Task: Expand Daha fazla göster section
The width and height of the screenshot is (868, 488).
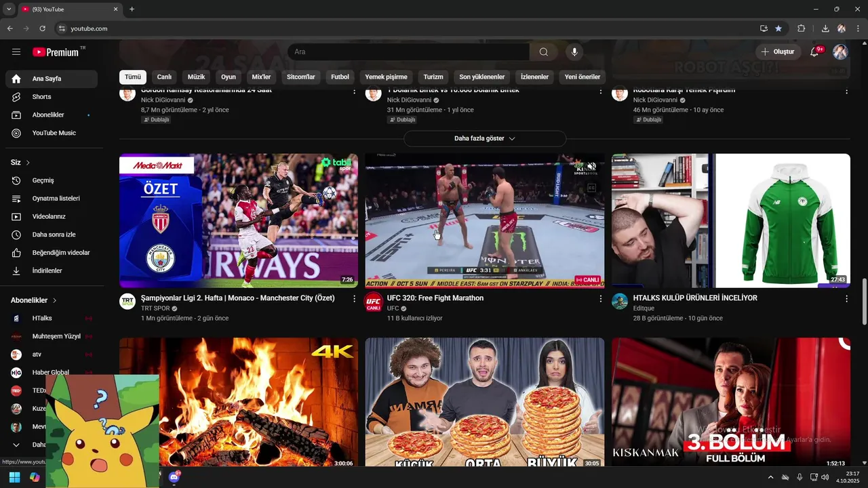Action: coord(485,138)
